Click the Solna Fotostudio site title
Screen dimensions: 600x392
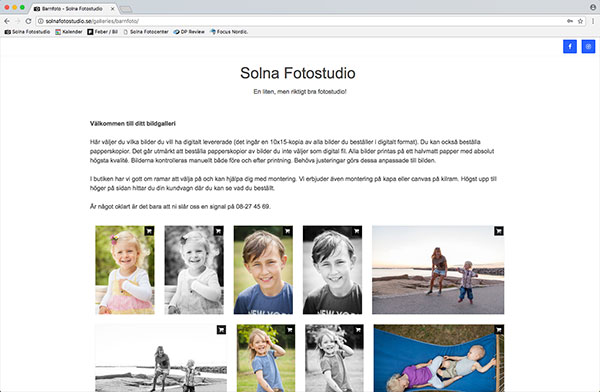(298, 73)
